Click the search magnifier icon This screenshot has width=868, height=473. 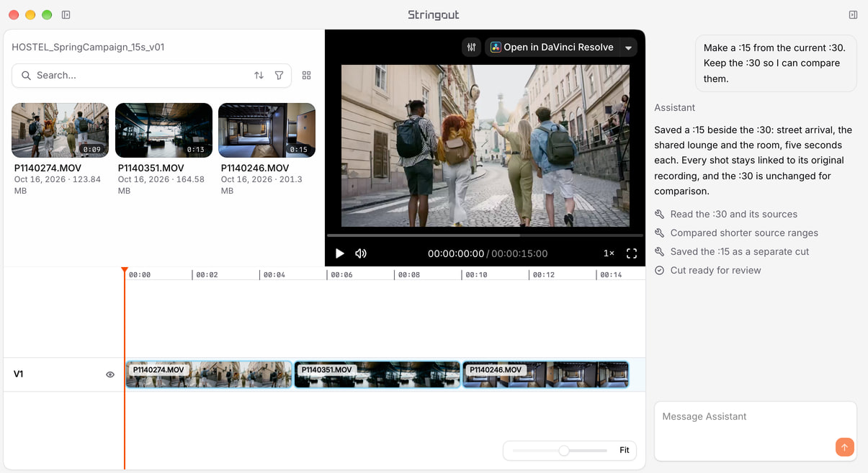[x=26, y=76]
